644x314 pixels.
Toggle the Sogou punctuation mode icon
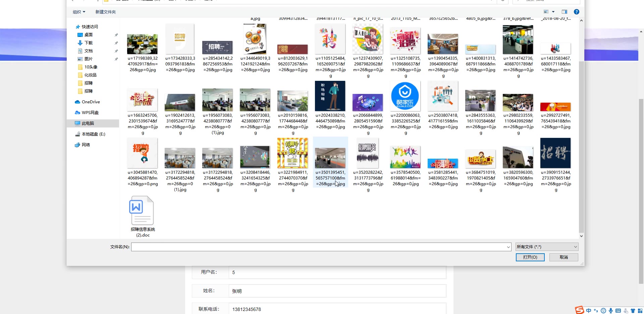(x=596, y=311)
